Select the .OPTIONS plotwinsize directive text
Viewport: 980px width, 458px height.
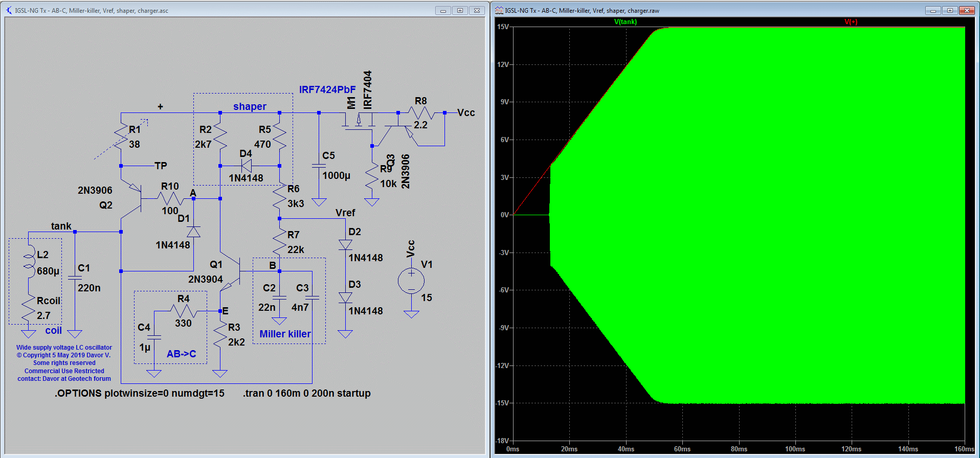tap(139, 393)
